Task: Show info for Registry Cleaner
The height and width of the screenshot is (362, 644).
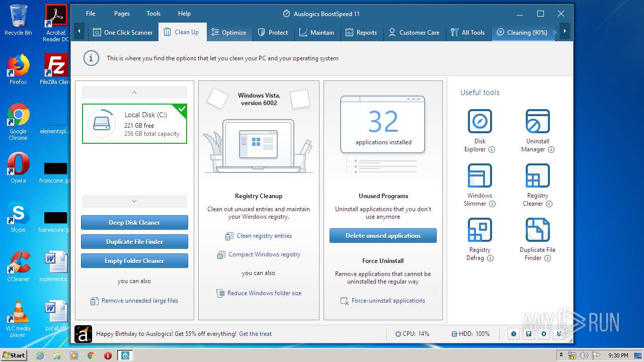Action: (x=549, y=204)
